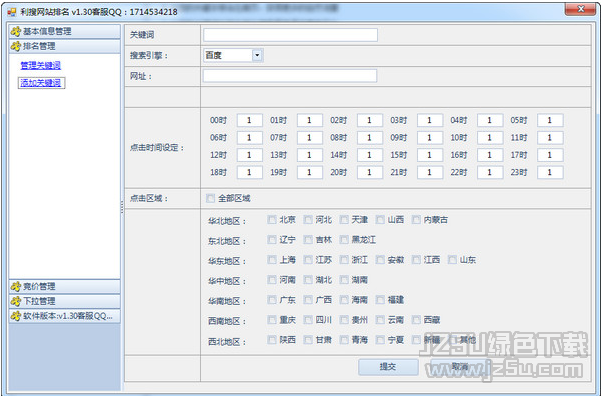Viewport: 601px width, 396px height.
Task: Close the 利搜网站排名 window
Action: click(x=580, y=9)
